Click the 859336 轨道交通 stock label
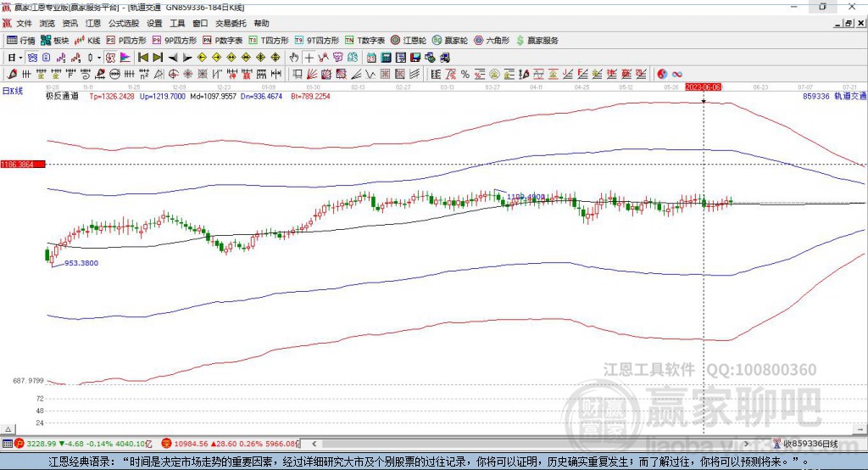The width and height of the screenshot is (868, 470). click(834, 96)
